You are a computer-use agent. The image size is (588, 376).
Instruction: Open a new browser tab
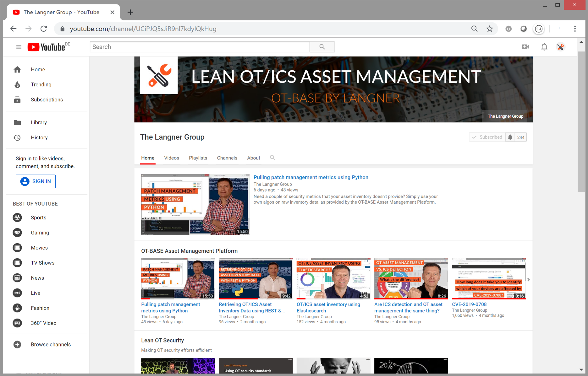point(130,12)
